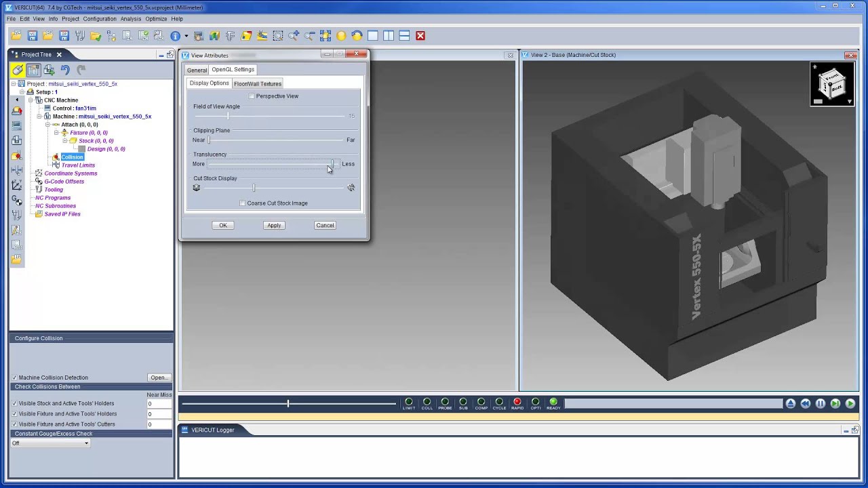This screenshot has width=868, height=488.
Task: Click Apply in View Attributes dialog
Action: 274,225
